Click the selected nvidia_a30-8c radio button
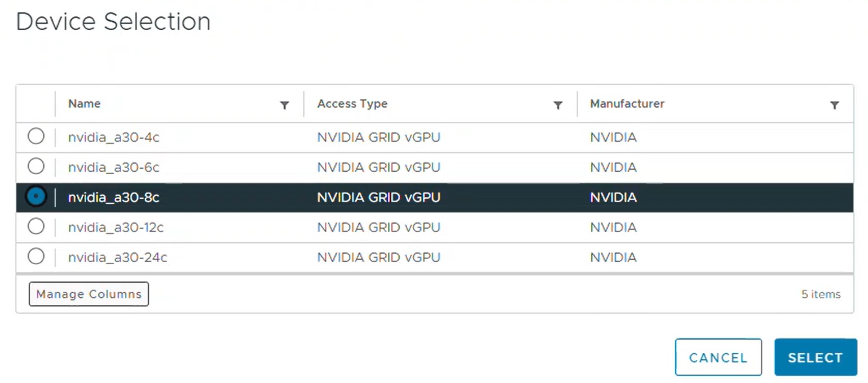Image resolution: width=868 pixels, height=383 pixels. (x=36, y=197)
